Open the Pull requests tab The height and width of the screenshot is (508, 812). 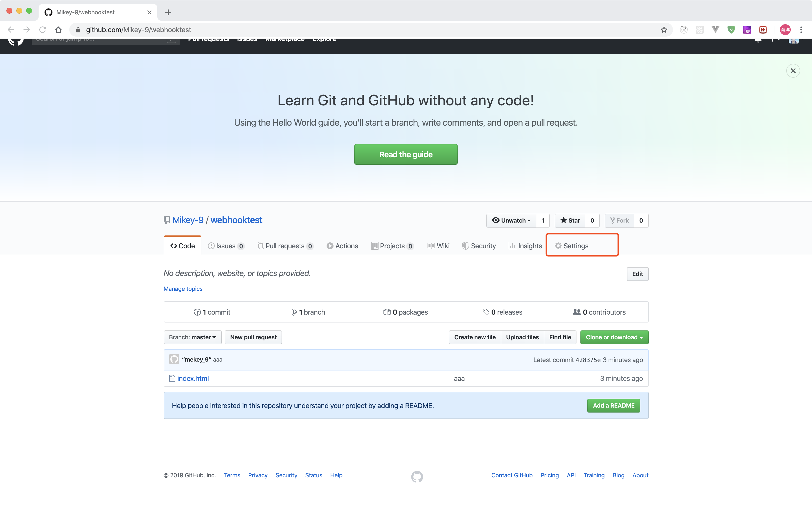pos(285,246)
